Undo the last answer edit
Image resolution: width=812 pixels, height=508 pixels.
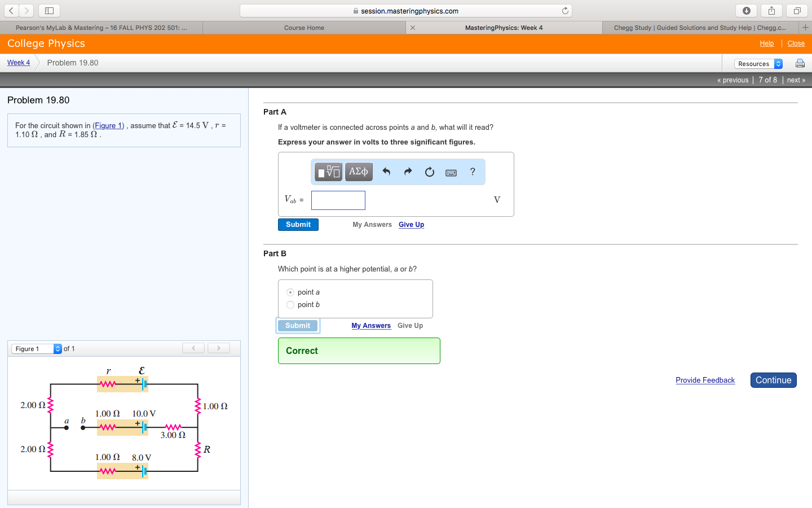coord(386,172)
